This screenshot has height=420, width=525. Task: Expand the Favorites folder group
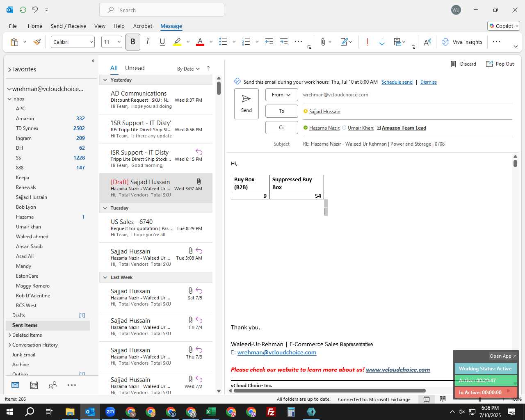point(9,70)
